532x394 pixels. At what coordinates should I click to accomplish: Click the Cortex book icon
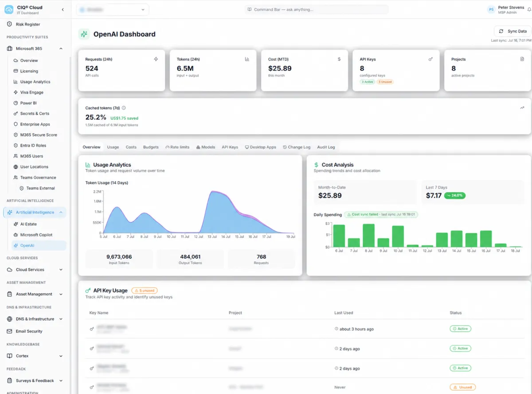coord(10,356)
